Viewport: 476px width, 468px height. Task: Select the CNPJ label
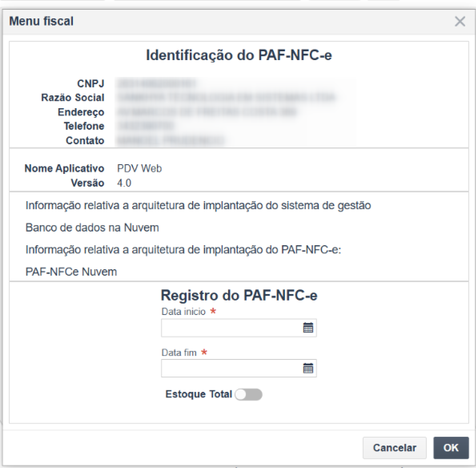coord(90,83)
